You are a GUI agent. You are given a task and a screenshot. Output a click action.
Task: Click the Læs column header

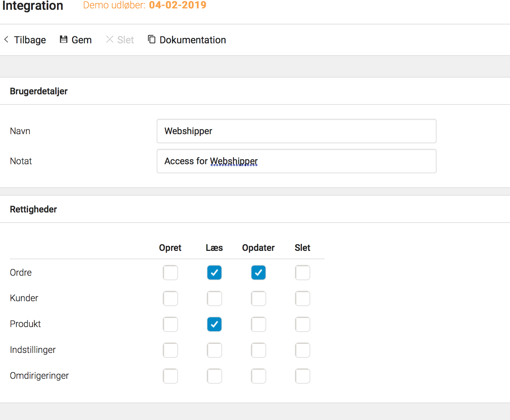pos(214,248)
